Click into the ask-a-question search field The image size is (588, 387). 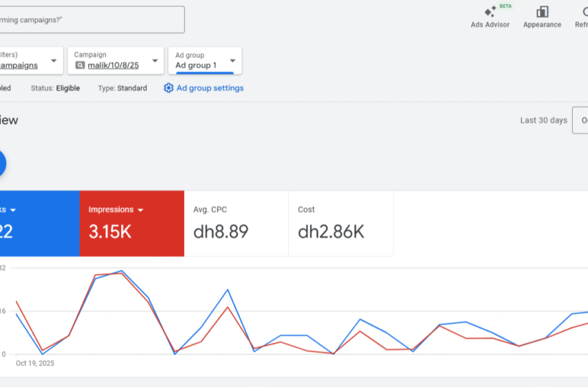90,20
